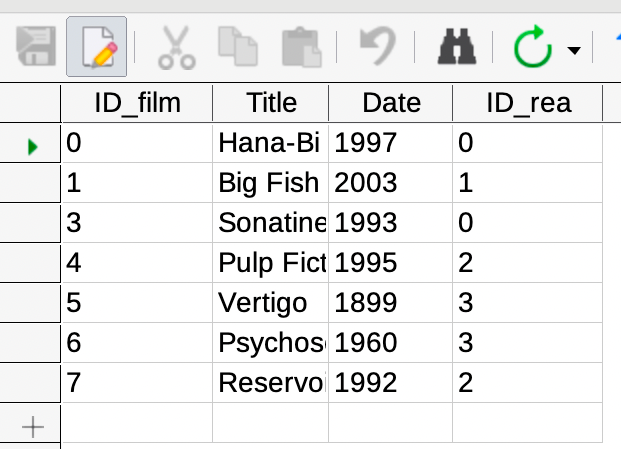621x449 pixels.
Task: Open Find Record with binoculars icon
Action: coord(457,46)
